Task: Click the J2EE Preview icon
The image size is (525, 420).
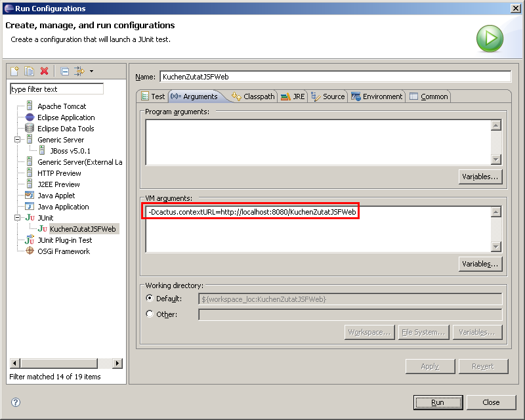Action: (30, 184)
